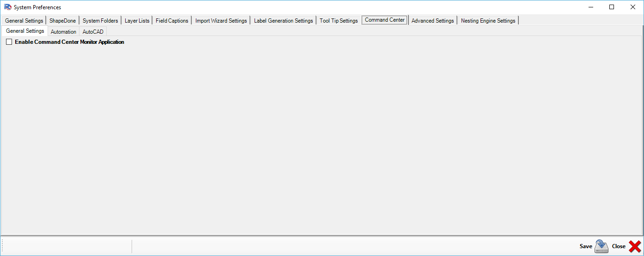Go to the Field Captions tab
This screenshot has width=644, height=256.
(x=172, y=21)
